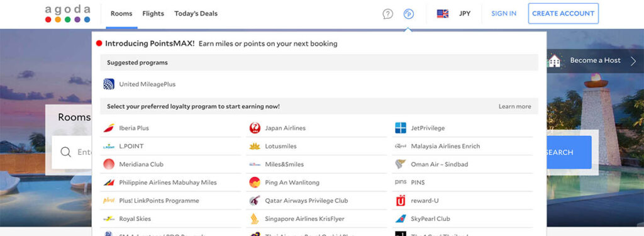Click the Agoda logo

click(x=68, y=14)
